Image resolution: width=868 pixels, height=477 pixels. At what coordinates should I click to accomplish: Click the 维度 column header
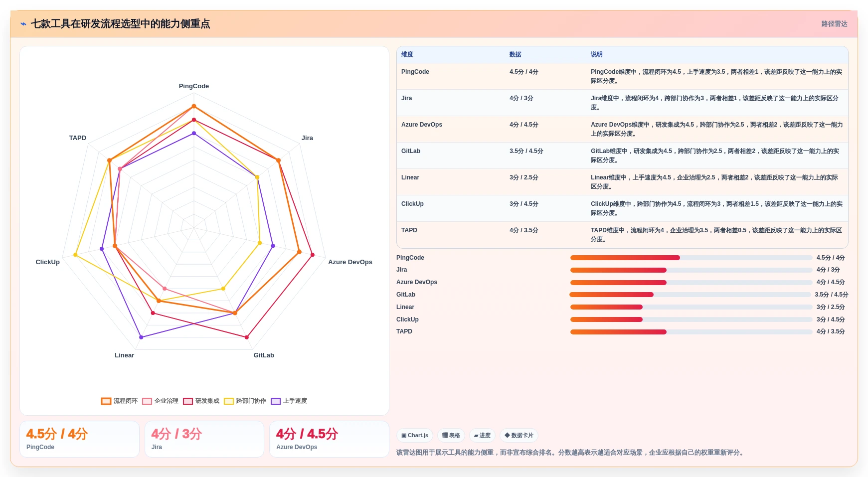point(407,55)
